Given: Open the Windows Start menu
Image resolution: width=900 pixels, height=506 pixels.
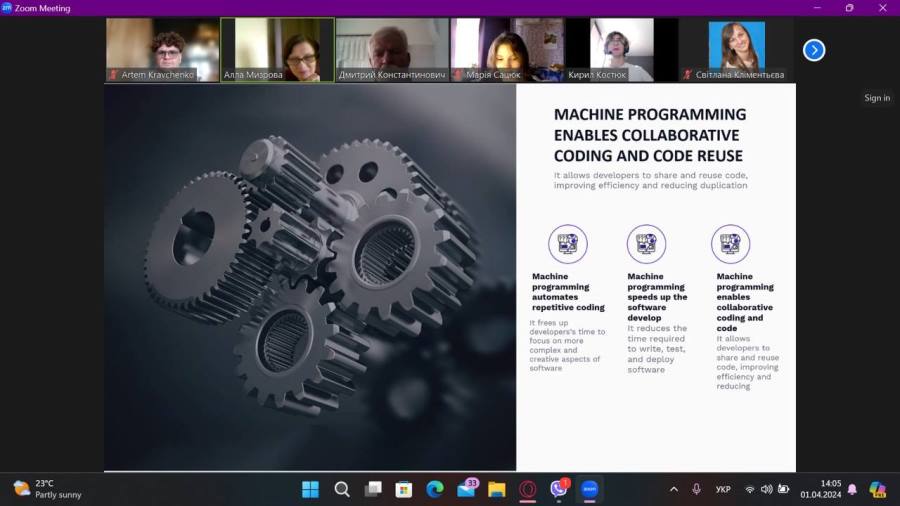Looking at the screenshot, I should tap(311, 489).
